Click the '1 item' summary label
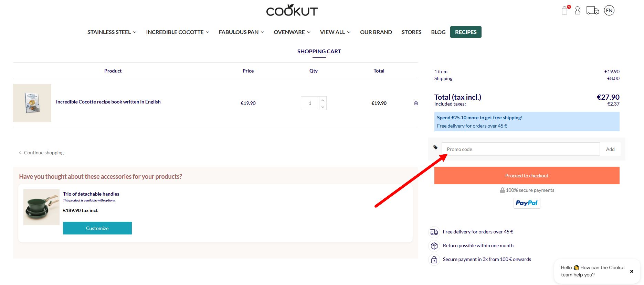 (x=441, y=72)
